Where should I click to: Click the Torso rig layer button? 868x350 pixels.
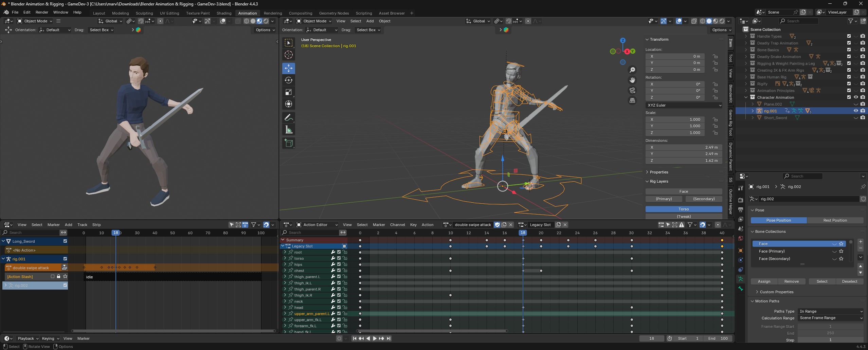683,209
